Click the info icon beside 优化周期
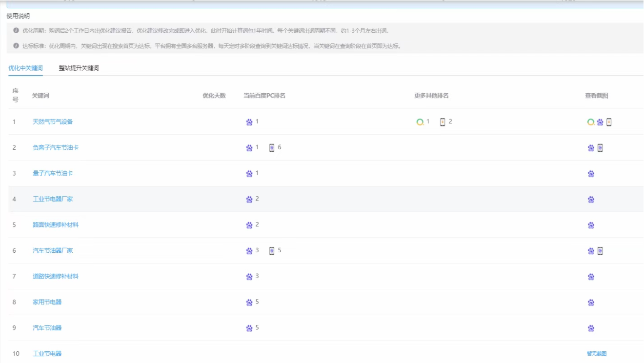The height and width of the screenshot is (363, 644). coord(16,30)
